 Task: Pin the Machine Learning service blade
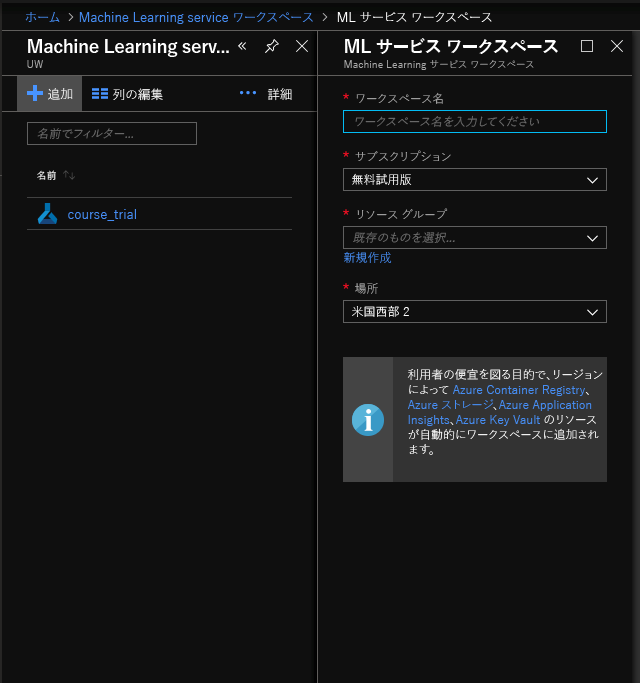(x=272, y=46)
